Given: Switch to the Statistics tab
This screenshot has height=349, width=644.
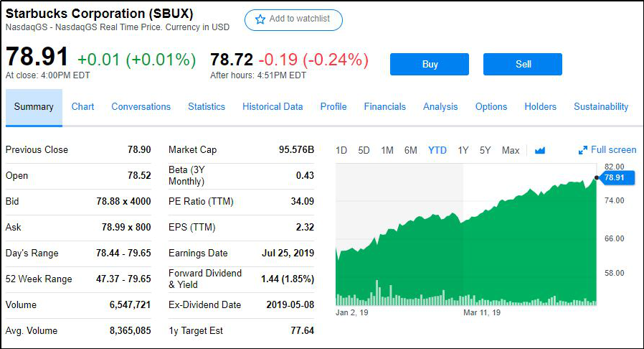Looking at the screenshot, I should click(207, 107).
